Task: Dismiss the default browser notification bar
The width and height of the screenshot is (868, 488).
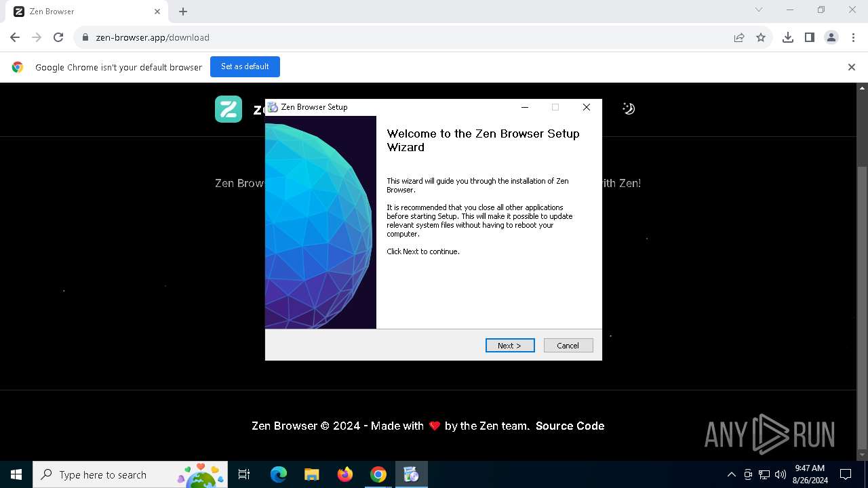Action: [x=851, y=67]
